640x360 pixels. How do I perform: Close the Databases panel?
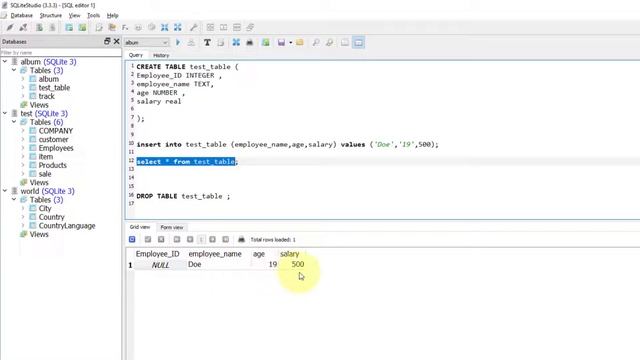(116, 41)
